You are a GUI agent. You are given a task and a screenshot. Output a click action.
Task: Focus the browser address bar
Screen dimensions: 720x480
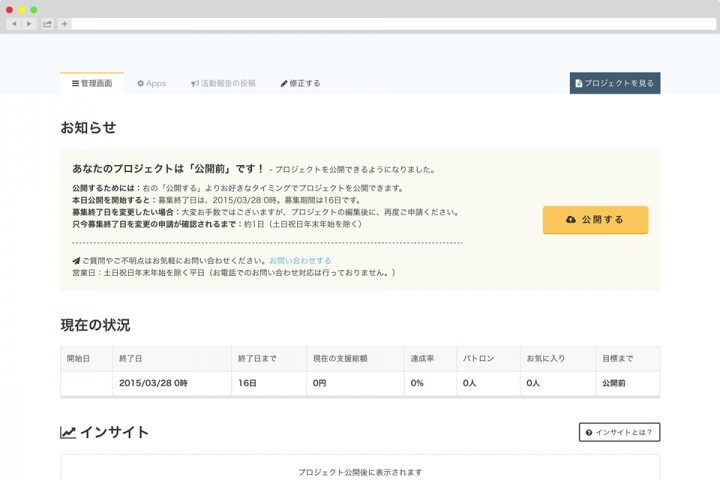(394, 24)
